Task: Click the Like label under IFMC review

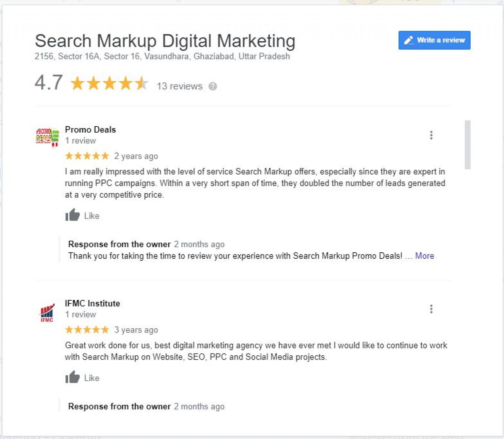Action: [x=92, y=378]
